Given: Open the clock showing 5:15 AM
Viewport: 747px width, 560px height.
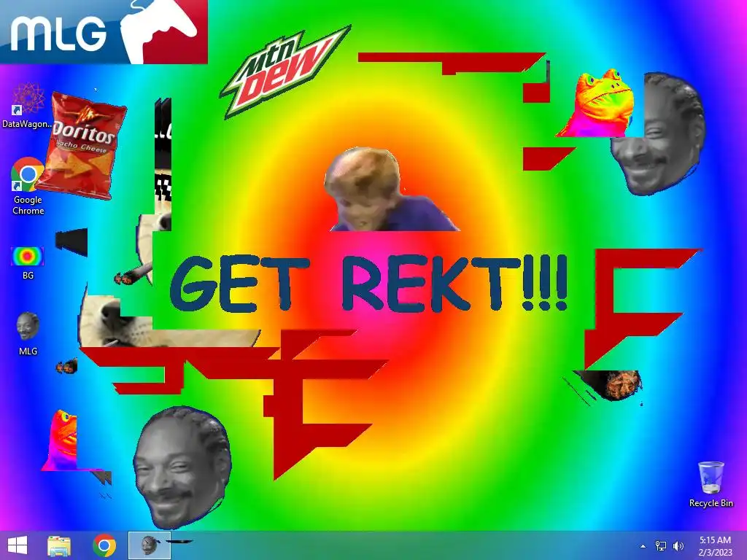Looking at the screenshot, I should pyautogui.click(x=715, y=545).
